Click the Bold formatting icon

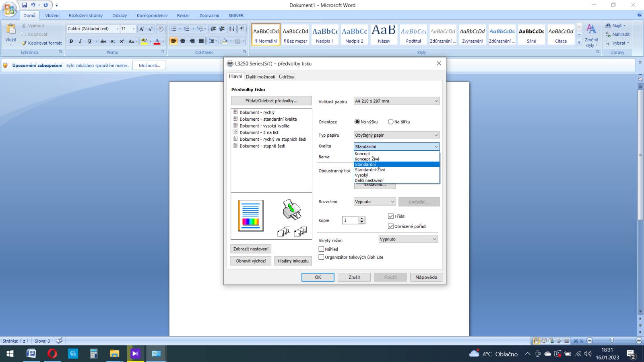point(71,41)
